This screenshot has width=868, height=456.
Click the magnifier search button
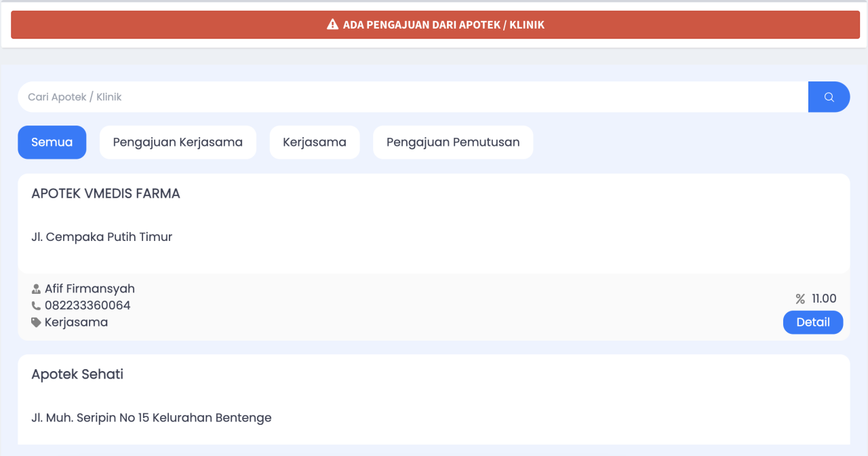[829, 97]
